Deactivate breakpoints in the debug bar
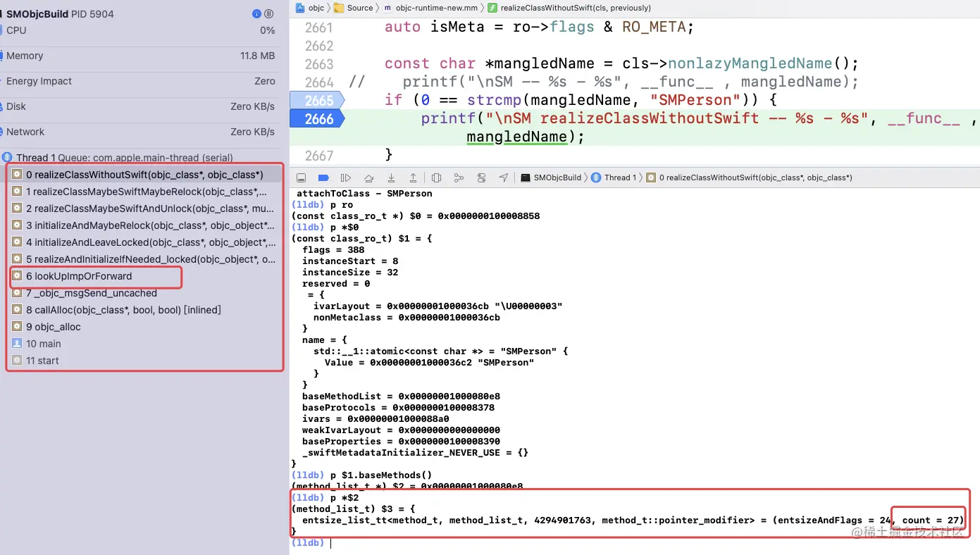The height and width of the screenshot is (555, 980). (x=323, y=177)
